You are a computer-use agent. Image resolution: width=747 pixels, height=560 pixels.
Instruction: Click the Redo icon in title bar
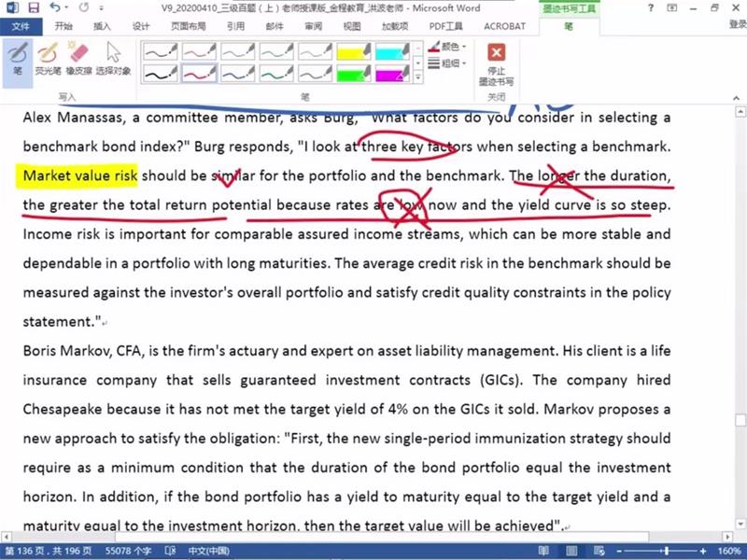84,7
